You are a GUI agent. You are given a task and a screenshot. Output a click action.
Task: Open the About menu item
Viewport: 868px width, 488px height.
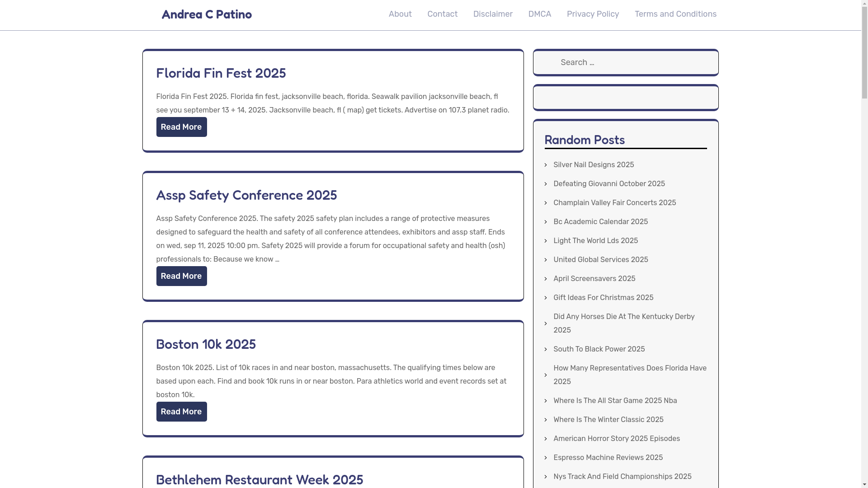pyautogui.click(x=400, y=14)
